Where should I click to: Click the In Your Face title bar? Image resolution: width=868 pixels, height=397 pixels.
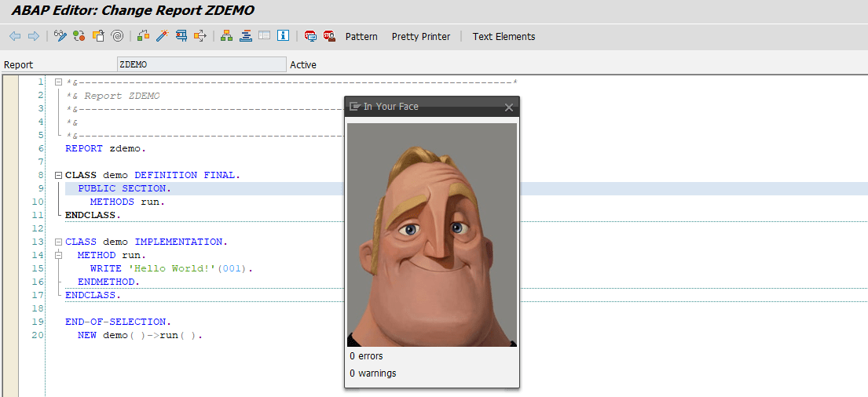[x=432, y=107]
